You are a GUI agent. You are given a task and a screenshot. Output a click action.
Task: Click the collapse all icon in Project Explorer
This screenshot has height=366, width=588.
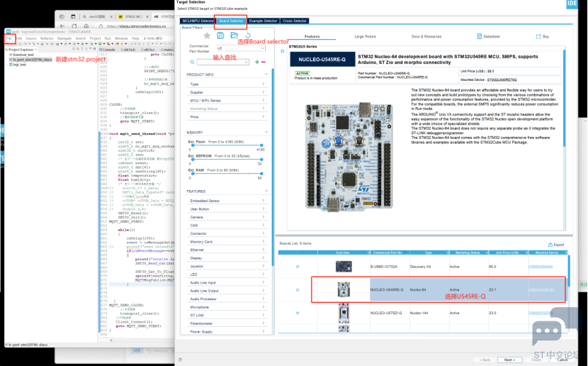[x=74, y=49]
